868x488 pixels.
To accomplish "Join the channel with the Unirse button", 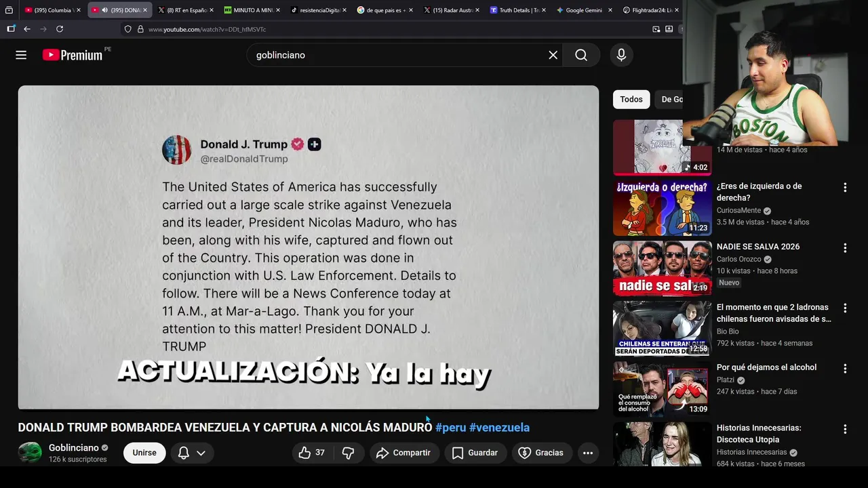I will click(x=144, y=453).
